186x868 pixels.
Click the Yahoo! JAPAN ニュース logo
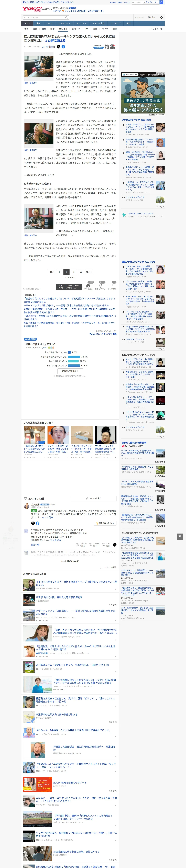point(37,9)
